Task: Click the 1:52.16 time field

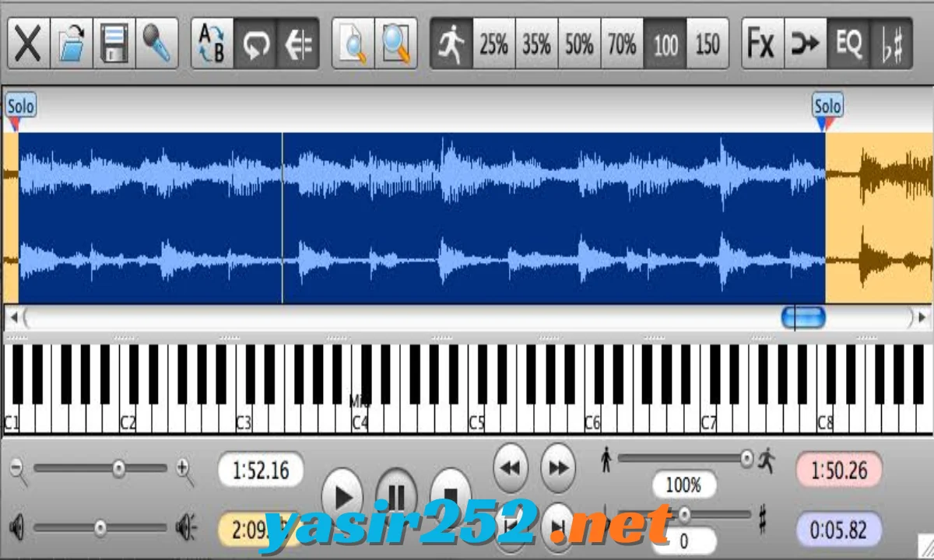Action: point(261,470)
